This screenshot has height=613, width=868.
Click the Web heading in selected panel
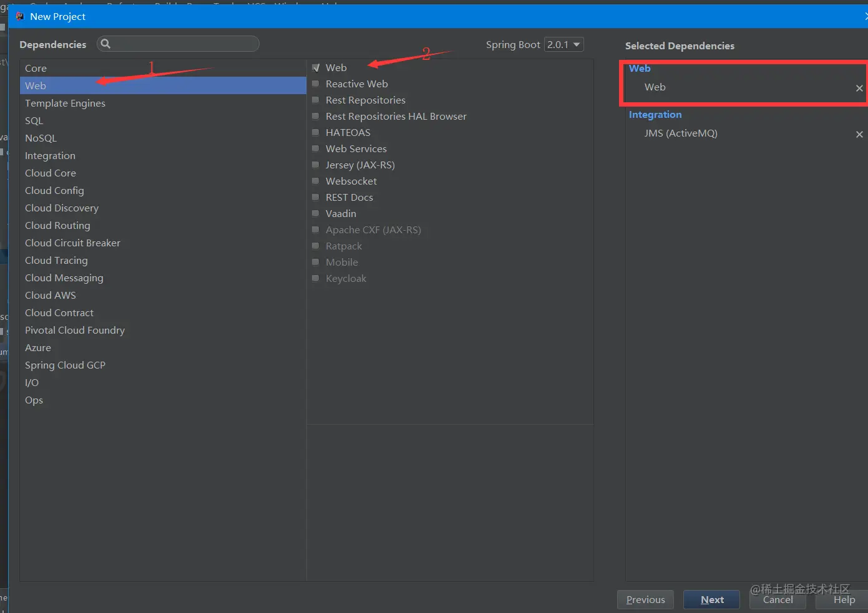coord(640,69)
